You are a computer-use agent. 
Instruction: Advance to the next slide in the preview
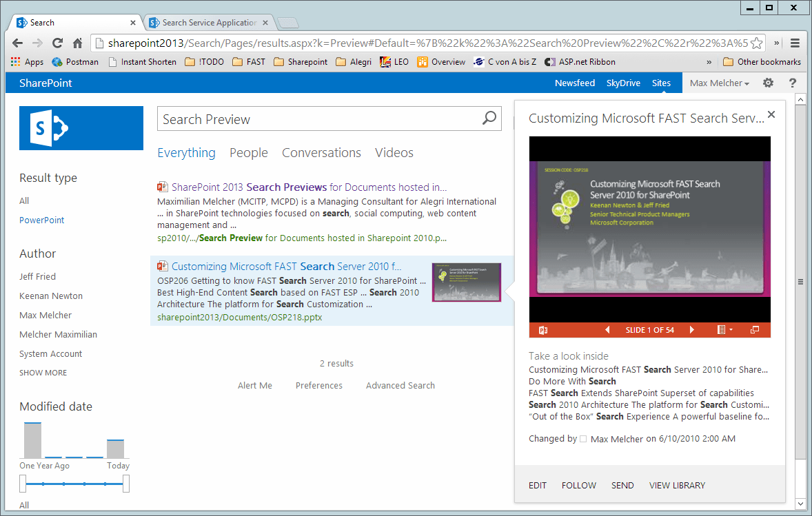click(692, 329)
